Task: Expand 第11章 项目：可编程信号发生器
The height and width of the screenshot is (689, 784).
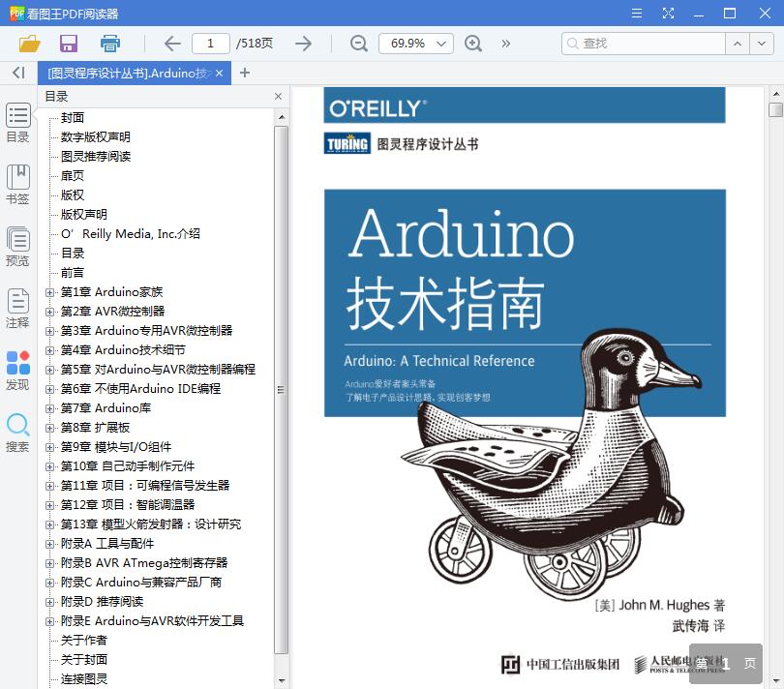Action: [x=49, y=486]
